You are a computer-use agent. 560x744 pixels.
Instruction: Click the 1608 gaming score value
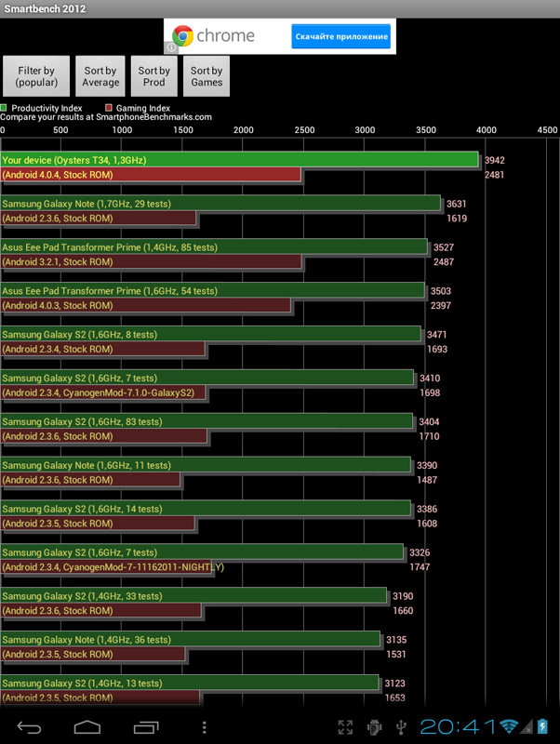[x=427, y=524]
